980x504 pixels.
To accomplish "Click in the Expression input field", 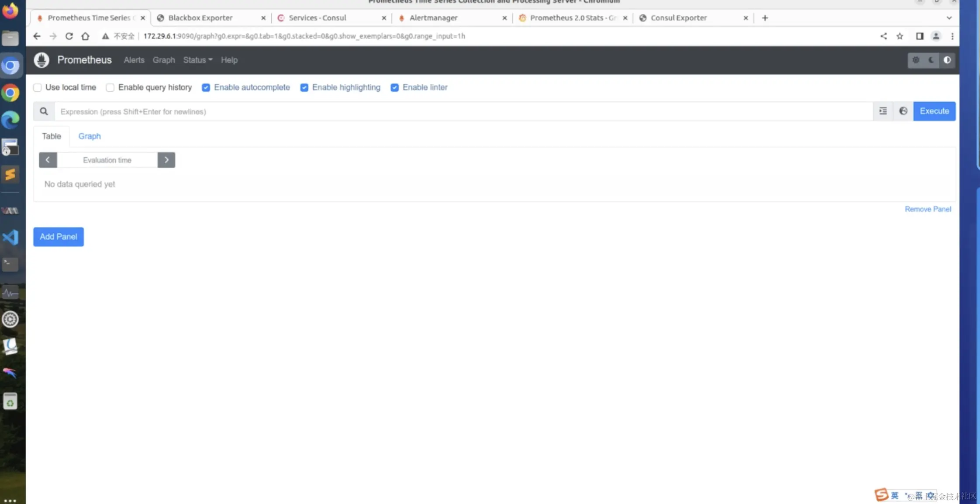I will 463,111.
